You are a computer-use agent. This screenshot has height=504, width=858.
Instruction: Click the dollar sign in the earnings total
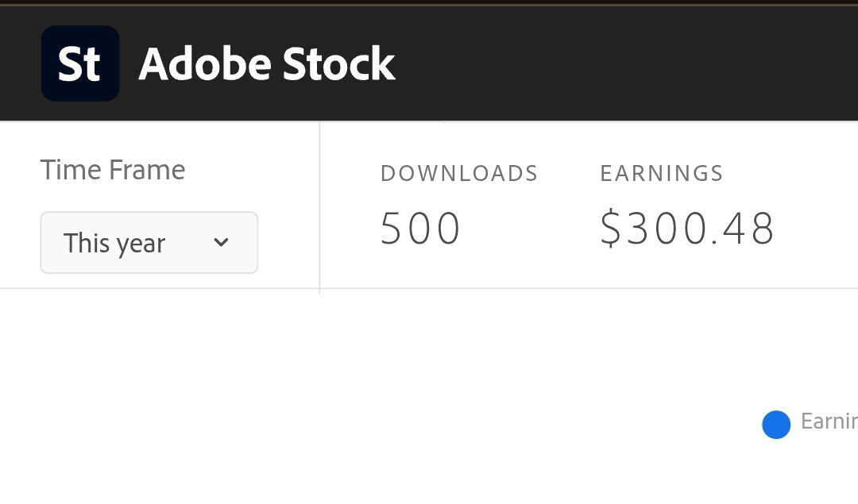[x=610, y=229]
